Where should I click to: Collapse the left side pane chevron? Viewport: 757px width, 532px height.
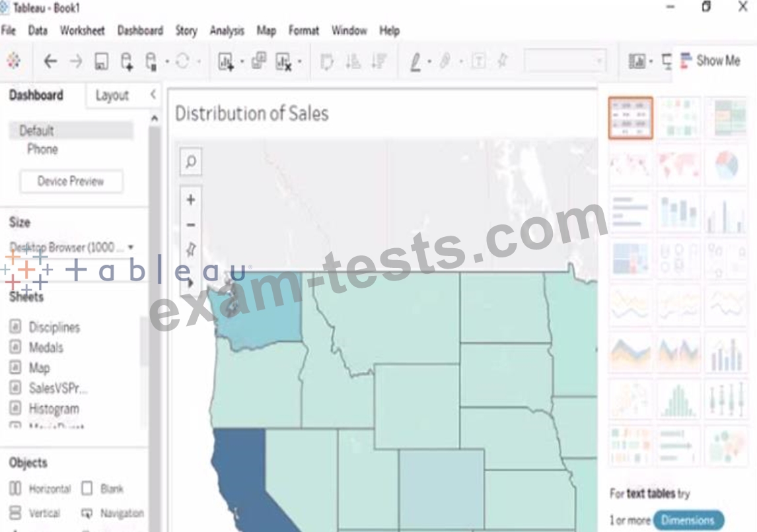pos(153,95)
